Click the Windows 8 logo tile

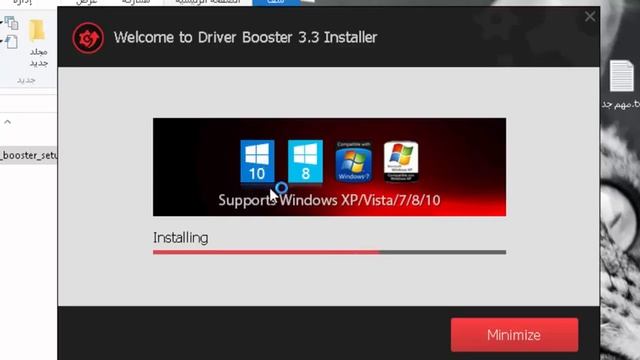[x=305, y=161]
